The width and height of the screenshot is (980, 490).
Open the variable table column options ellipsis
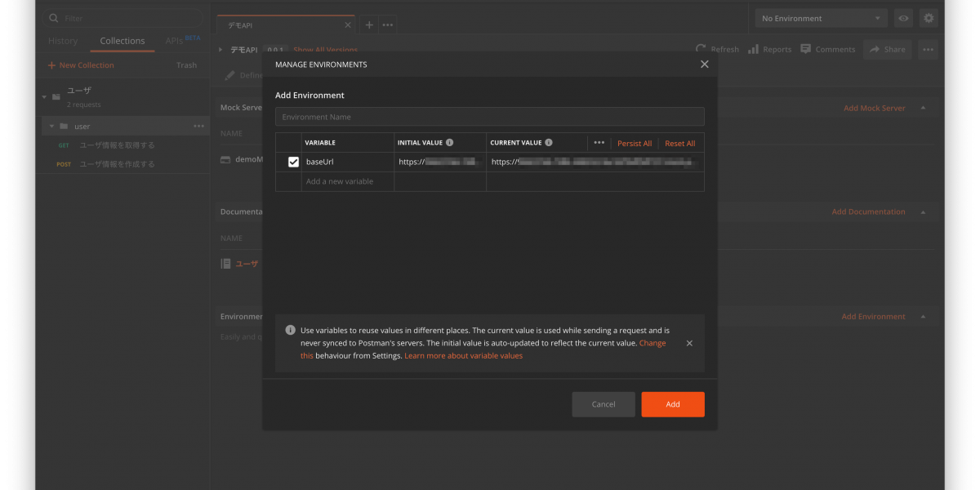pos(599,143)
